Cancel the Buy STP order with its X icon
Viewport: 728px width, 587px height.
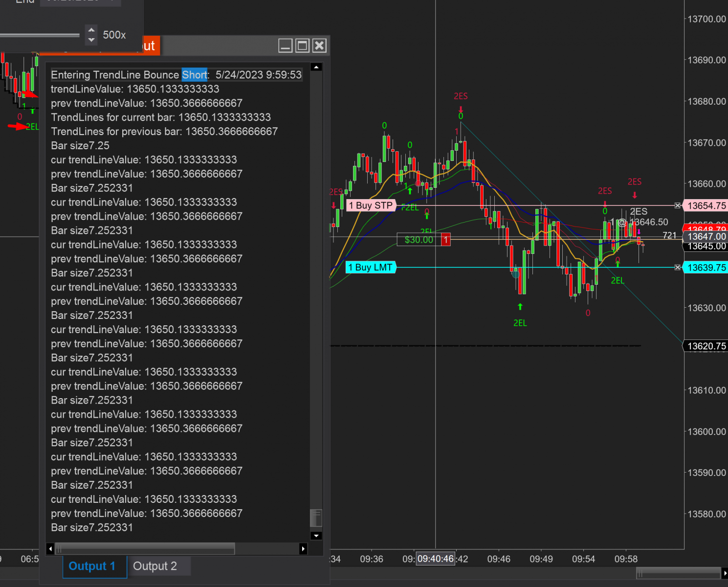pos(678,205)
